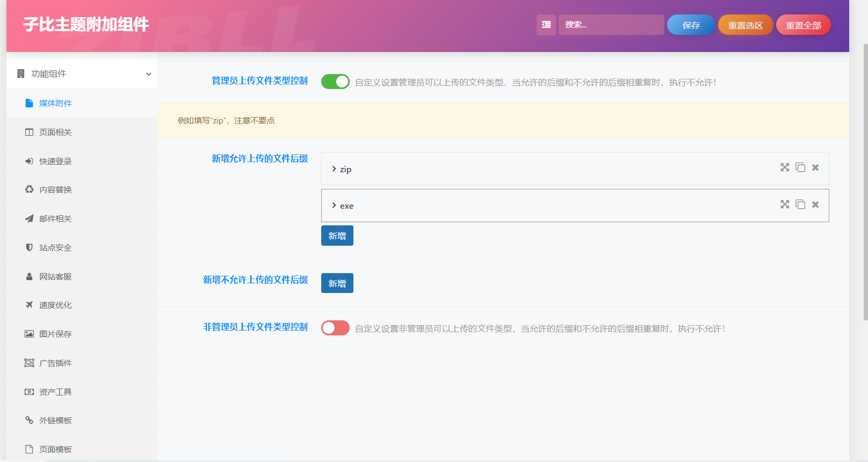The image size is (868, 462).
Task: Delete the exe suffix entry
Action: 815,204
